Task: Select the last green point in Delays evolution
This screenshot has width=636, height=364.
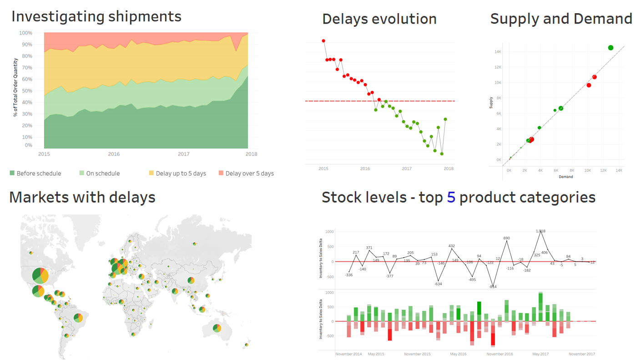Action: 445,120
